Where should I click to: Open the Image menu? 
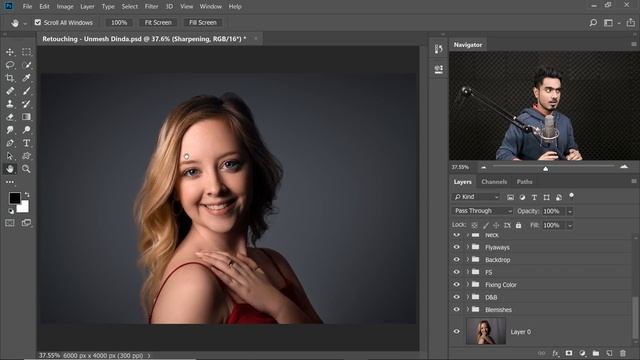tap(65, 7)
